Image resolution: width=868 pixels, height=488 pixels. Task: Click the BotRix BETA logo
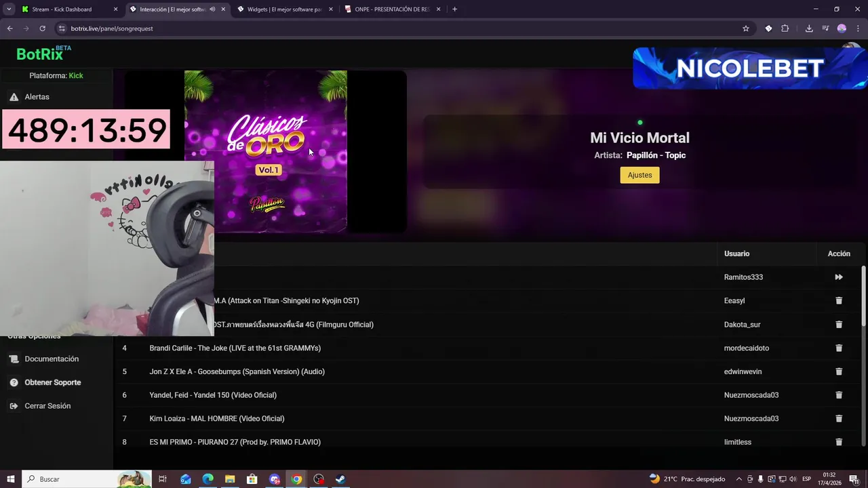(x=43, y=54)
